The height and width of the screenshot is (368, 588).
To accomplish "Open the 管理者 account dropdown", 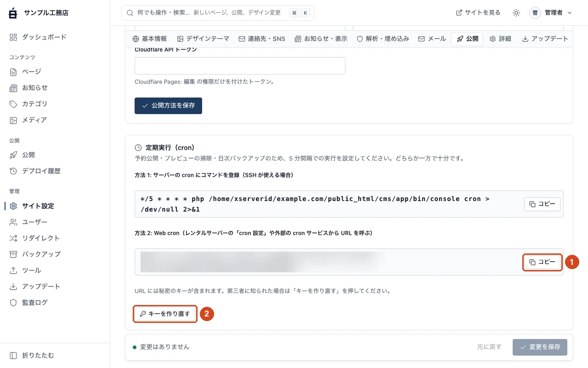I will [x=551, y=13].
